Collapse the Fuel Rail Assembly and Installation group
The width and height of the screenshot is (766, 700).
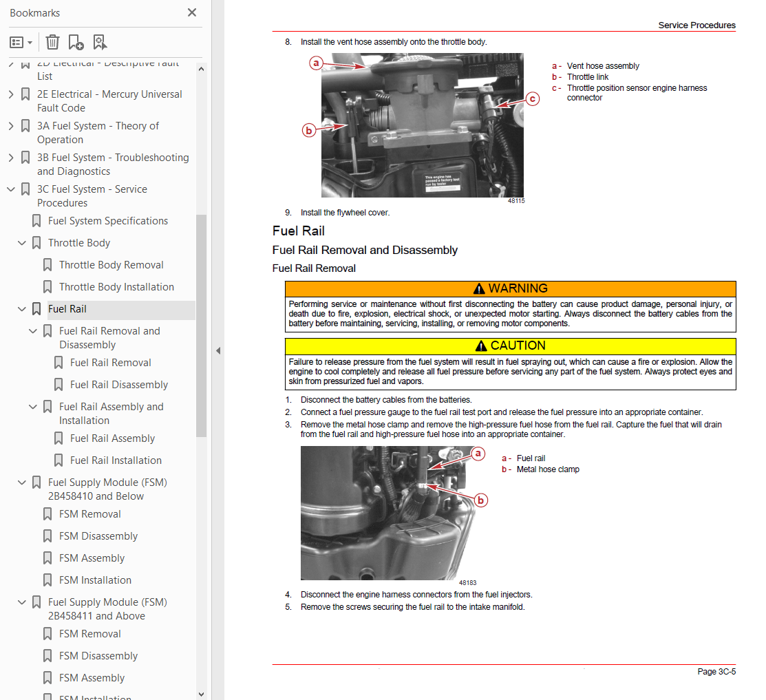coord(33,406)
